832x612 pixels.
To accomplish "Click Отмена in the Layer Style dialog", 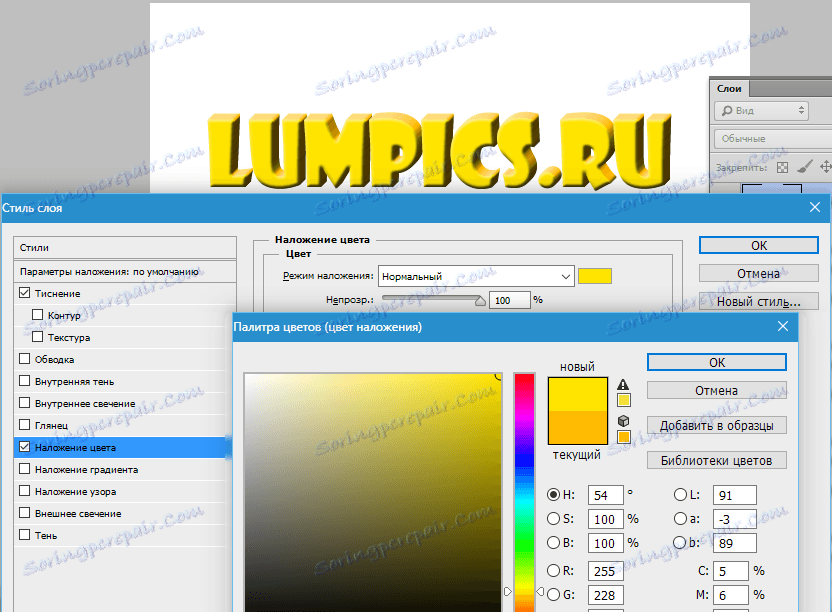I will (x=759, y=273).
